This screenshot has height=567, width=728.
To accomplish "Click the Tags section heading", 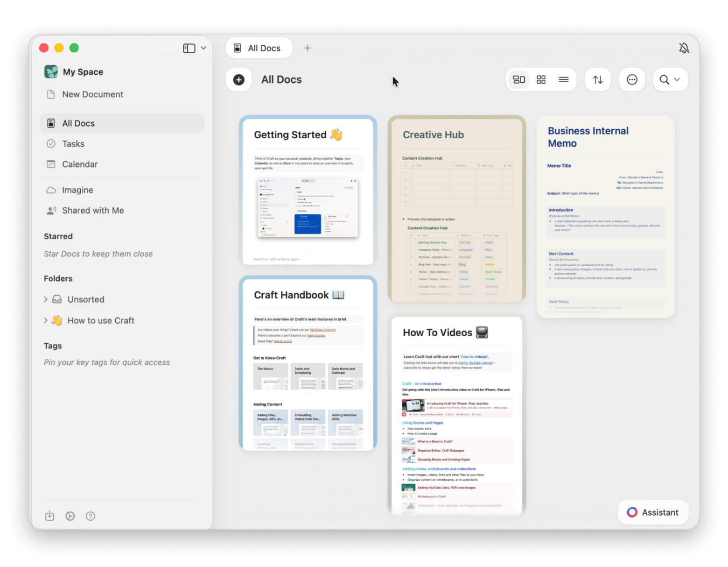I will pyautogui.click(x=53, y=346).
